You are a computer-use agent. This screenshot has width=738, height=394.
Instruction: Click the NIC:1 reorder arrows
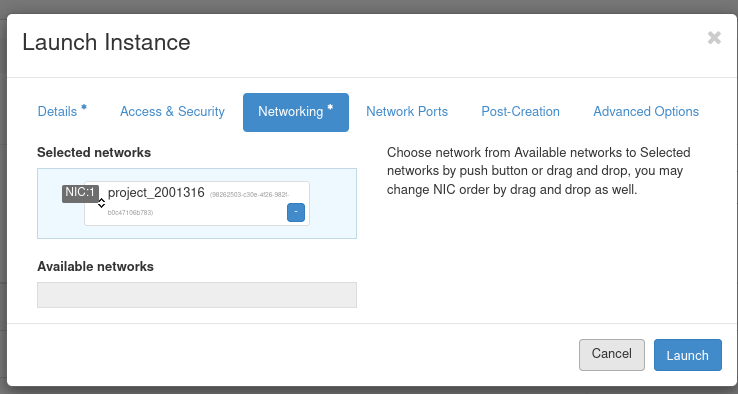click(x=101, y=203)
